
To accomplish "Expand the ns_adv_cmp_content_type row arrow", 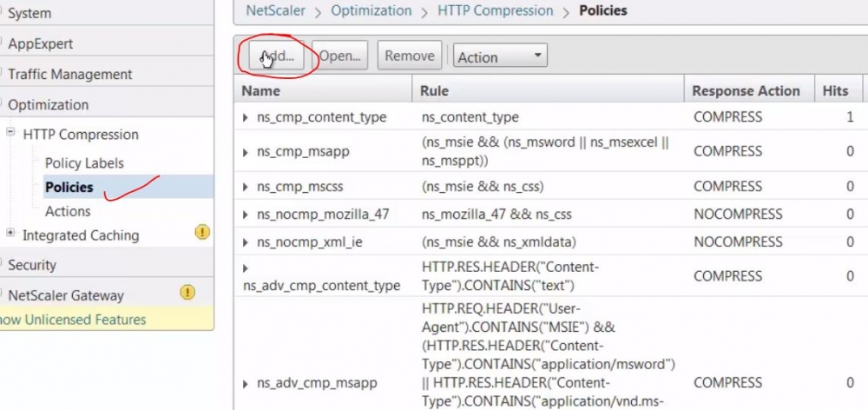I will 246,268.
